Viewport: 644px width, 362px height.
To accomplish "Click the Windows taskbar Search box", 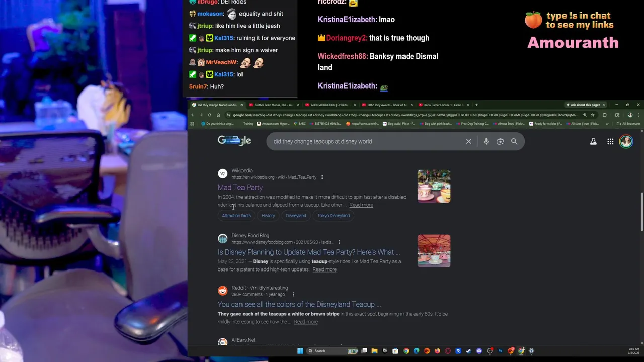I will 333,351.
